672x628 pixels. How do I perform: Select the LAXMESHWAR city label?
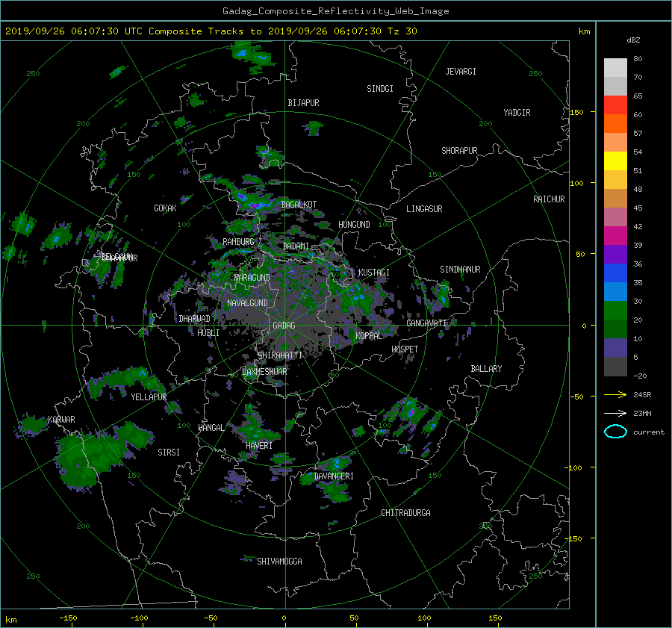[264, 372]
